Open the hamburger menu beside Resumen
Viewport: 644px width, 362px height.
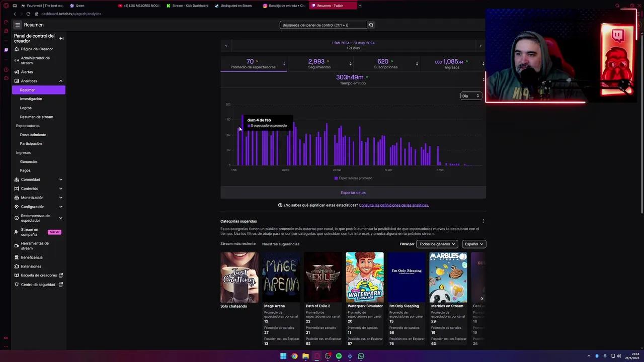[x=18, y=25]
